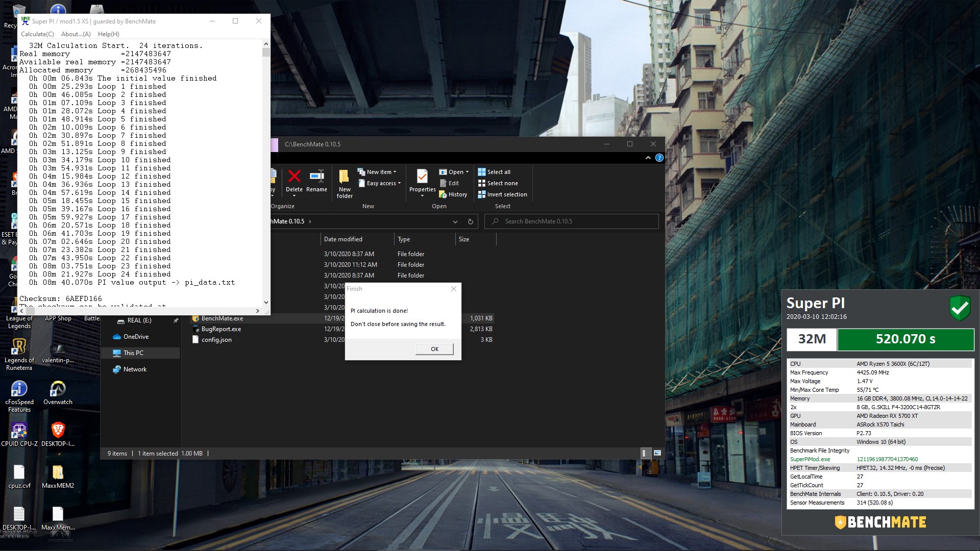Switch to details view icon in status bar
Viewport: 980px width, 551px height.
(645, 453)
